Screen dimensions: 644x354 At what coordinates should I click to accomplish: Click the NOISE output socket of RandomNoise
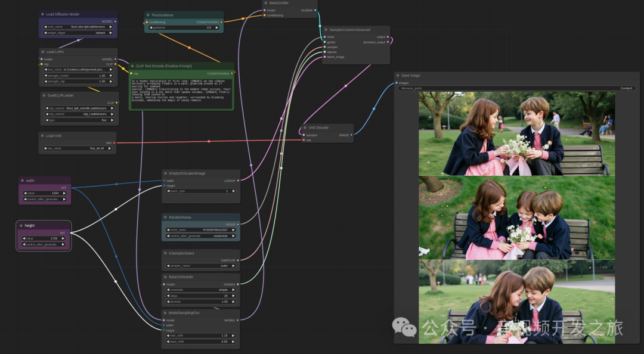tap(238, 225)
